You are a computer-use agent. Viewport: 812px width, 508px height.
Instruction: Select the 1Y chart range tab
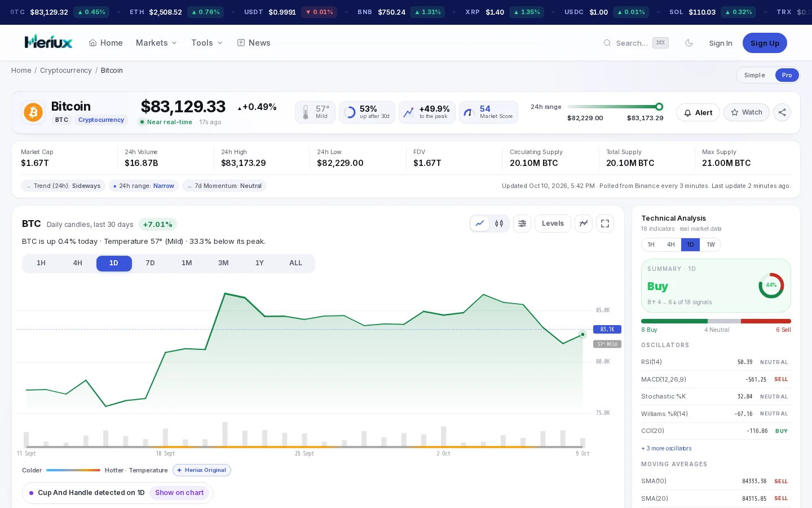coord(259,264)
